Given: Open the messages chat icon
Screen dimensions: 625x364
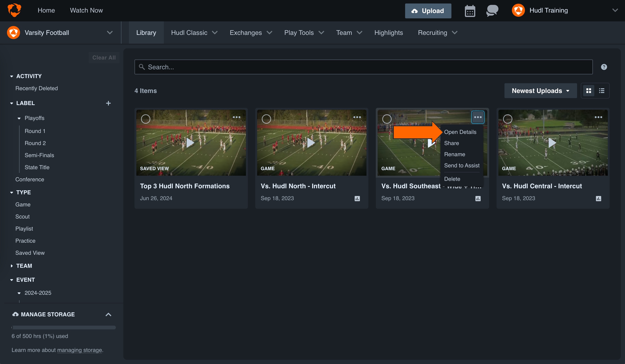Looking at the screenshot, I should click(x=492, y=11).
